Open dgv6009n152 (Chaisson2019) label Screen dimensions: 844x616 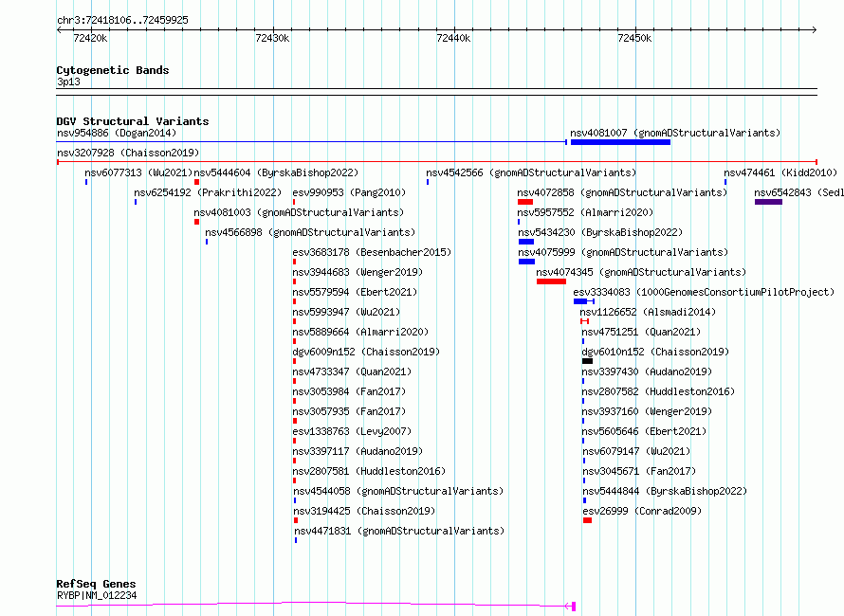point(366,352)
